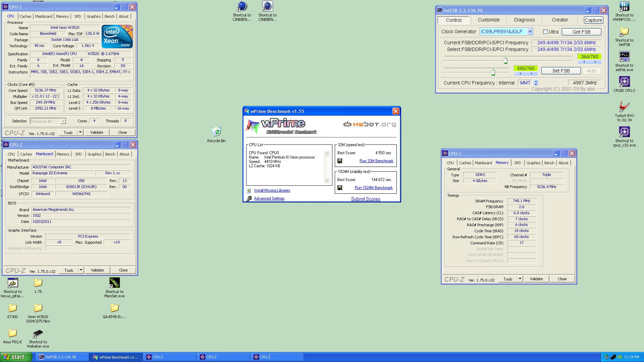Click right arrow under 364/760 value

click(x=595, y=62)
